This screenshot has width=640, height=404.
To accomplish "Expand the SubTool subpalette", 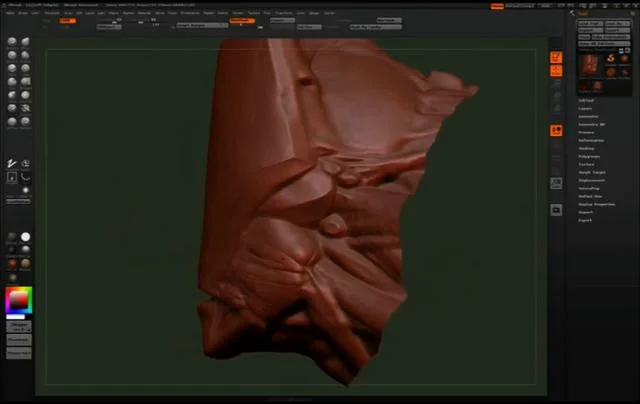I will tap(586, 100).
